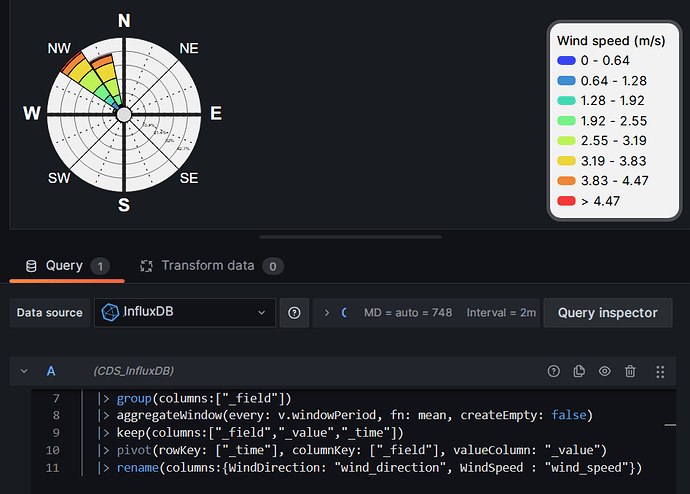690x494 pixels.
Task: Click the database icon on Query tab
Action: point(31,266)
